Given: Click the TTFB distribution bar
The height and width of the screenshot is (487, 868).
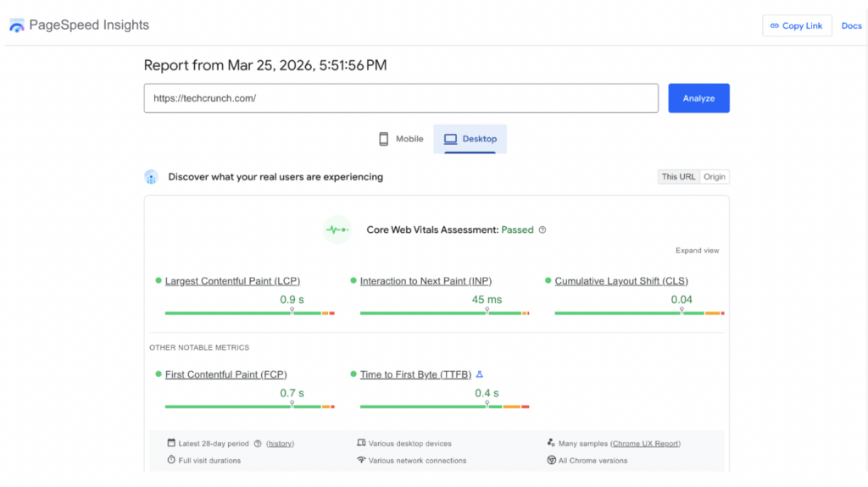Looking at the screenshot, I should [x=444, y=407].
